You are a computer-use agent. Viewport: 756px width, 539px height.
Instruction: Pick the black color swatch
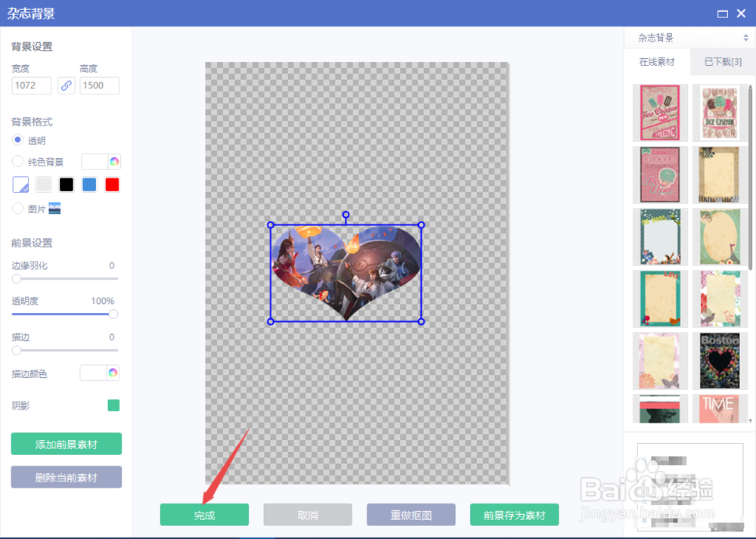[x=66, y=184]
